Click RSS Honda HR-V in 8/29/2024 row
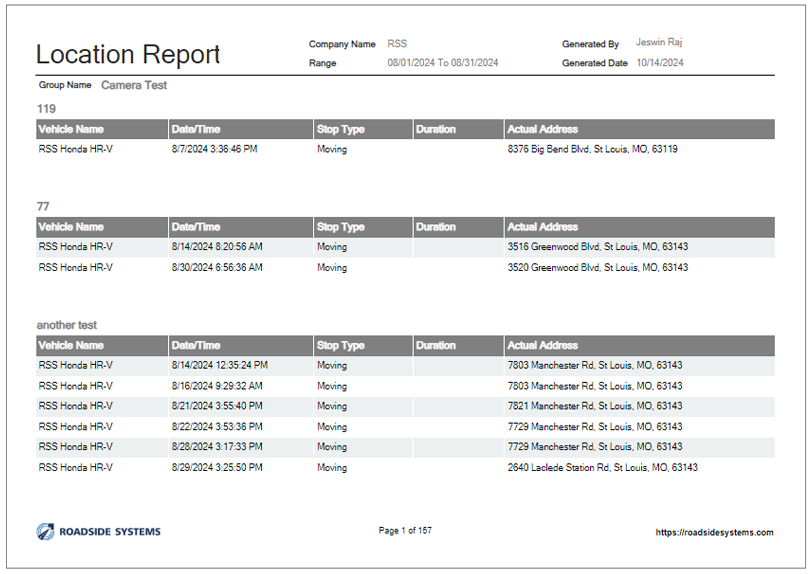 (76, 467)
